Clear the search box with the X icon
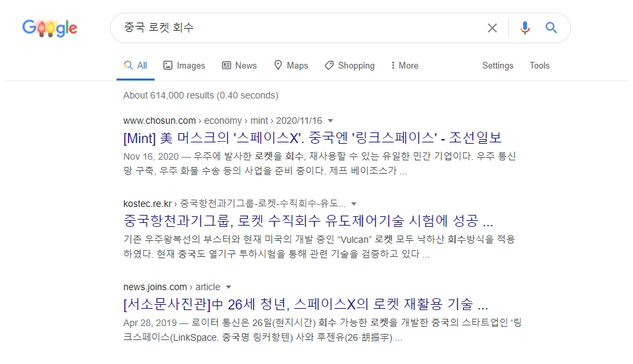The image size is (633, 364). click(x=492, y=28)
